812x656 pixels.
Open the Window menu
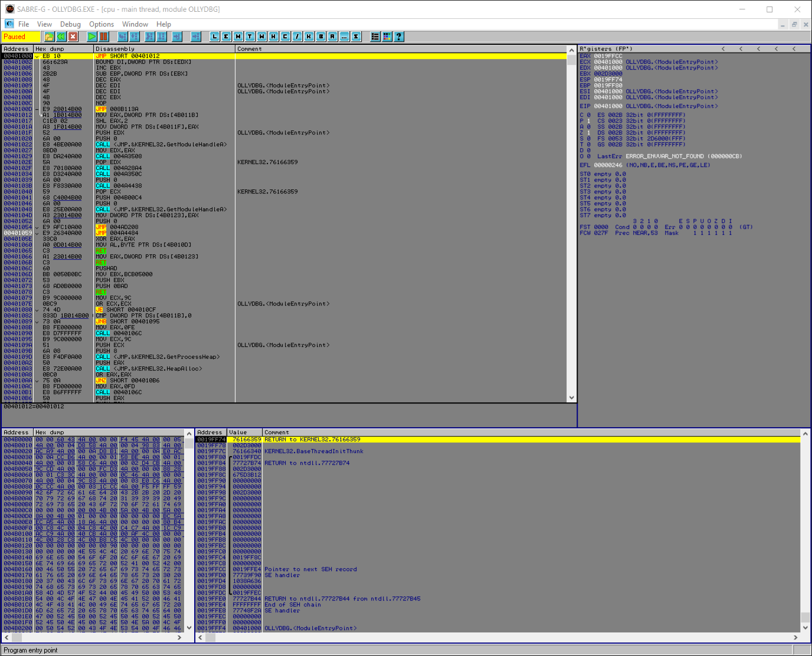(x=135, y=24)
